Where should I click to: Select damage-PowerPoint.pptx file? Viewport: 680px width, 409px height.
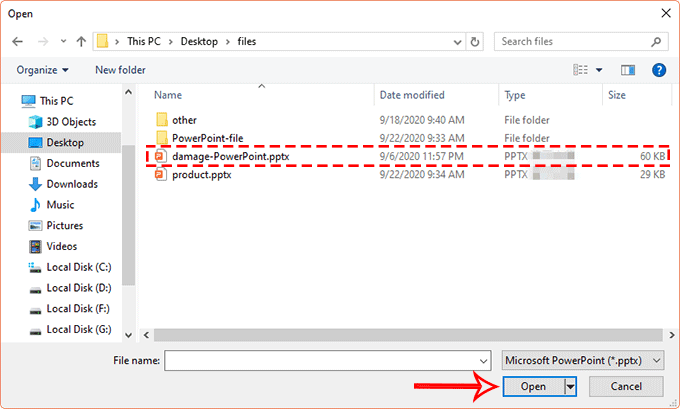pos(231,157)
